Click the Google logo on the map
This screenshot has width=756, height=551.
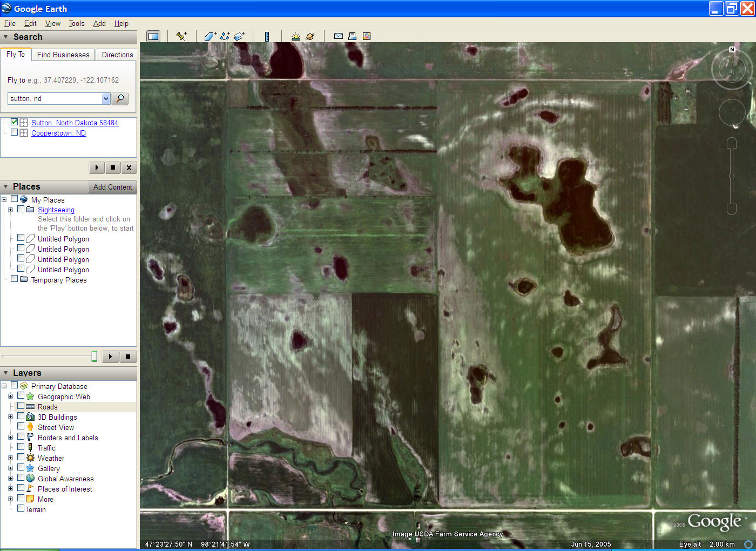tap(714, 521)
